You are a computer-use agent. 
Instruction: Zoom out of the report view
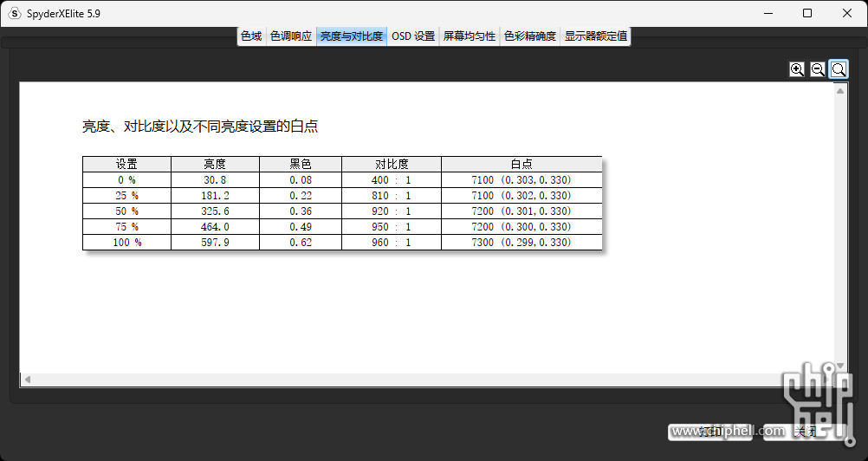[x=818, y=69]
